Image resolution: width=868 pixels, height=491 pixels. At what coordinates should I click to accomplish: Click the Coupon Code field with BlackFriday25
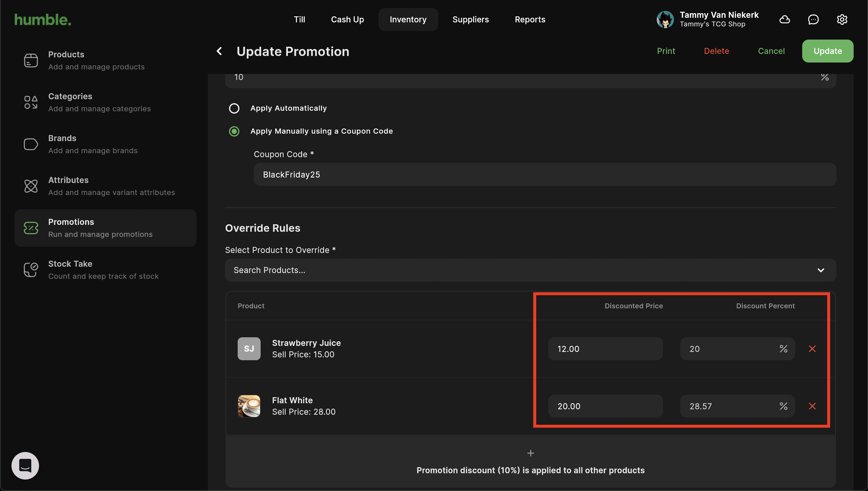pos(545,175)
